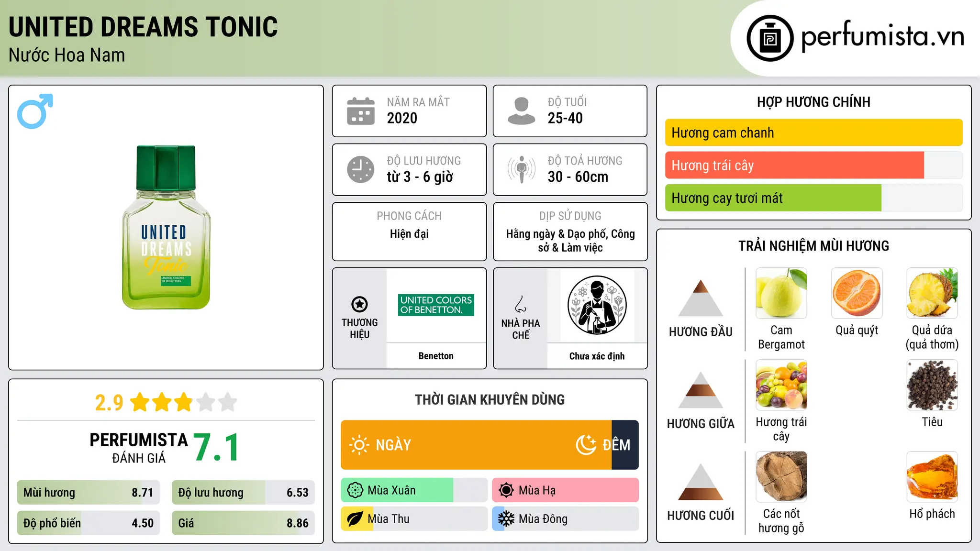Click the HỢP HƯƠNG CHÍNH heading
The width and height of the screenshot is (980, 551).
tap(813, 102)
